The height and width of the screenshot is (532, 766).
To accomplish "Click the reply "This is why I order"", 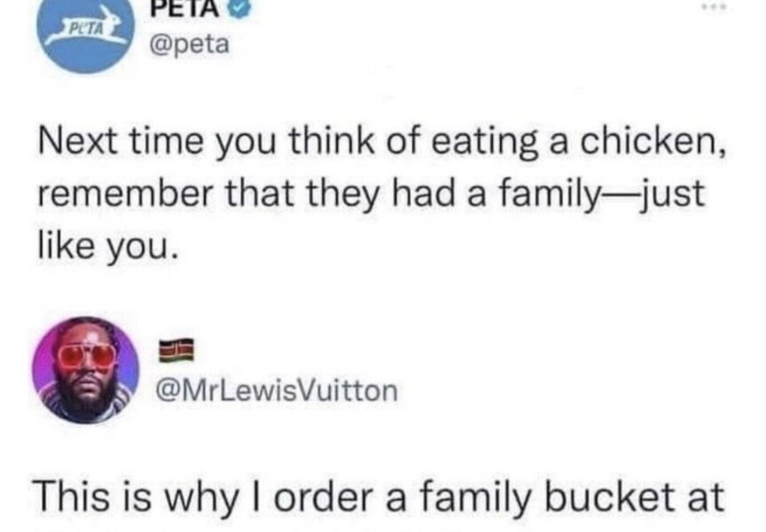I will (381, 499).
